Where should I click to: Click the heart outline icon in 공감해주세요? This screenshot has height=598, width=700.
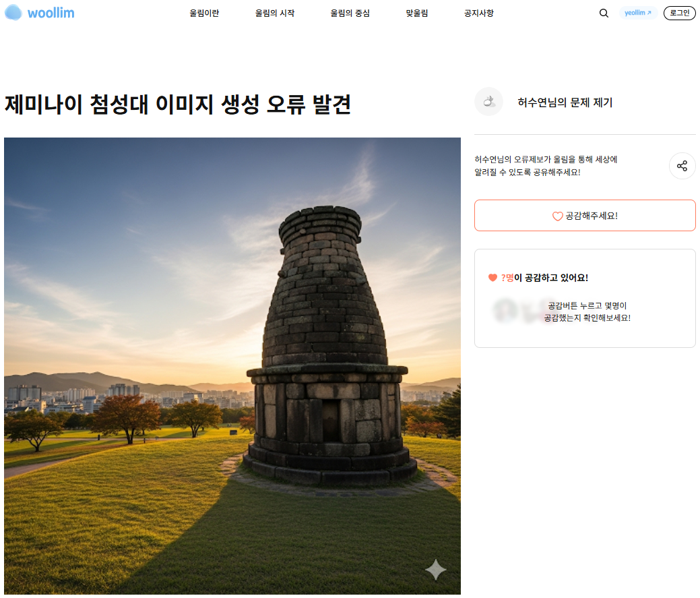pyautogui.click(x=557, y=216)
